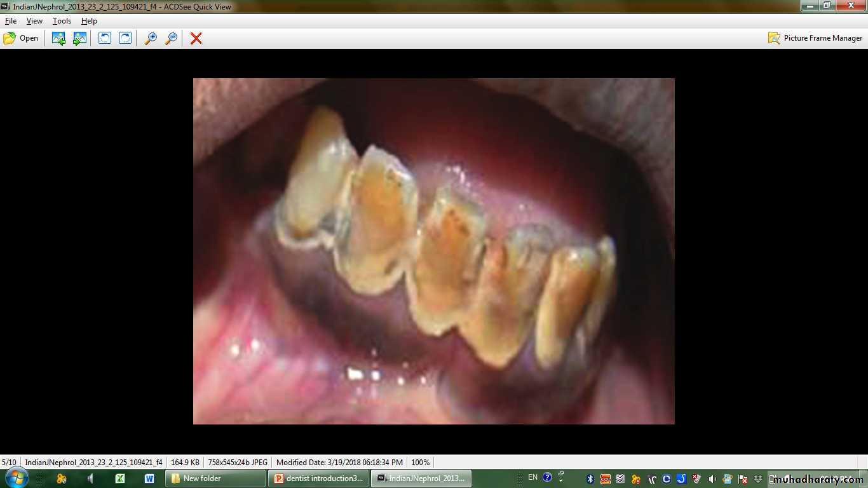Click the Open folder button
This screenshot has width=868, height=488.
tap(21, 38)
